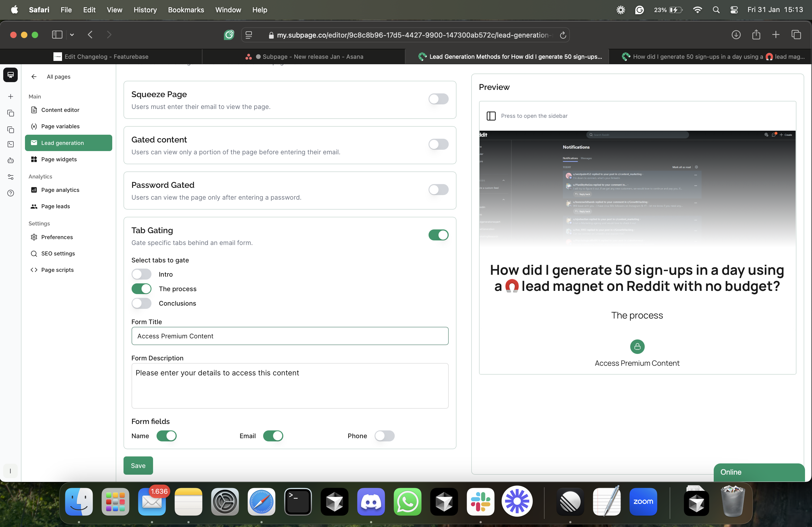Screen dimensions: 812x527
Task: Open the robot icon in the left rail
Action: pyautogui.click(x=10, y=160)
